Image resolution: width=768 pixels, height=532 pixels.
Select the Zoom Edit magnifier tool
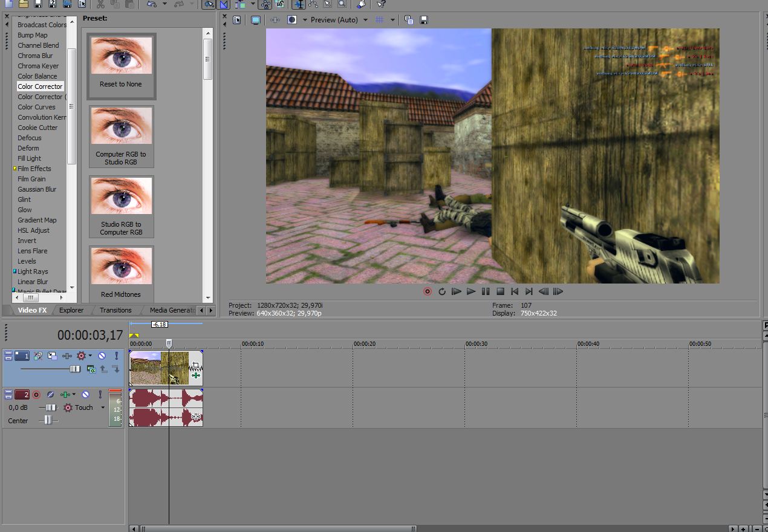342,4
